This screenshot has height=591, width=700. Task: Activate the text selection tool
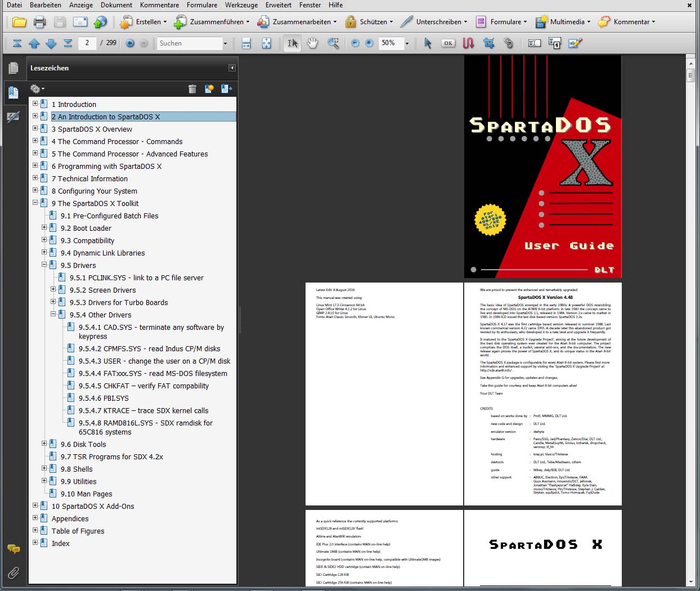[x=292, y=43]
